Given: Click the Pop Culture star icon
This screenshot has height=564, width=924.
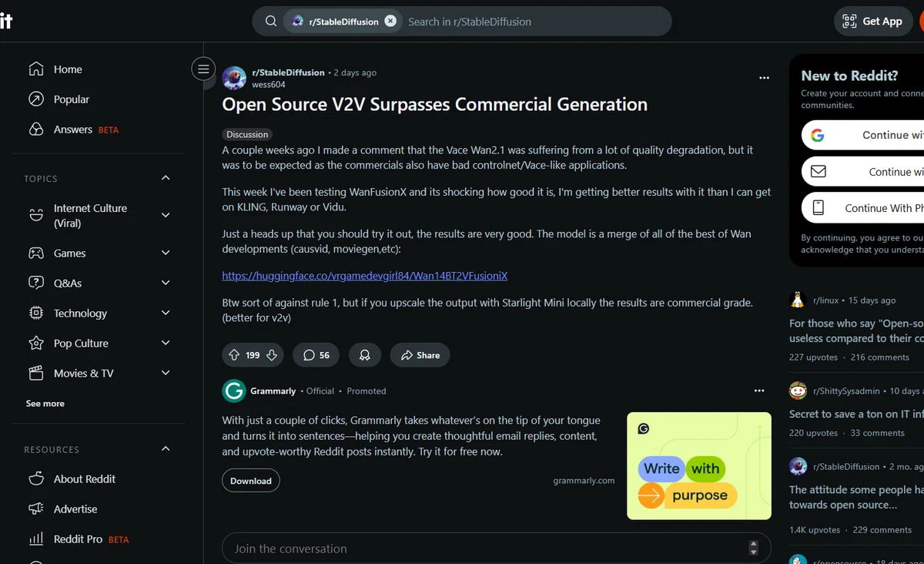Looking at the screenshot, I should point(36,343).
